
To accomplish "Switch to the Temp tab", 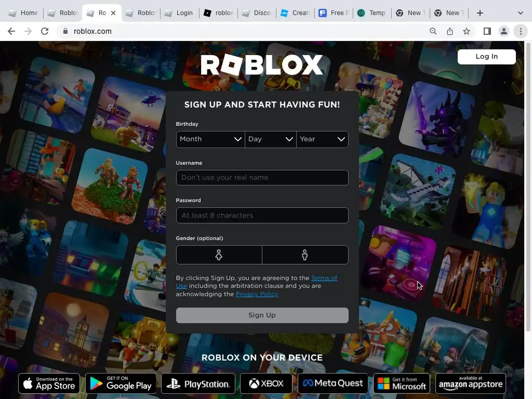I will (372, 13).
